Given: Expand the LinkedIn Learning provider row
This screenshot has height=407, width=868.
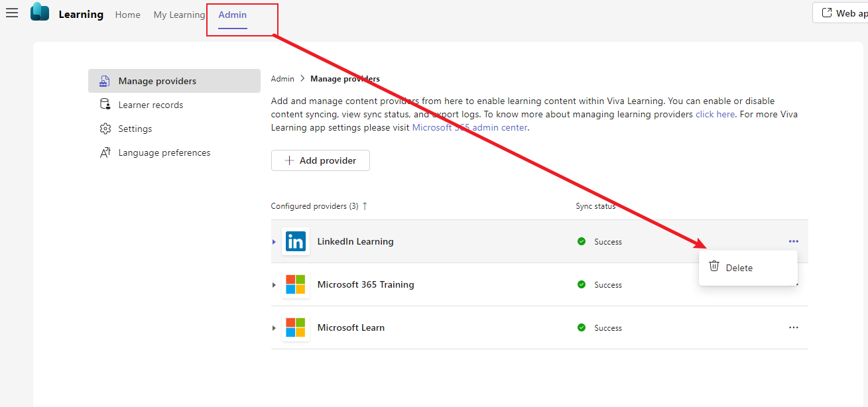Looking at the screenshot, I should [x=274, y=242].
